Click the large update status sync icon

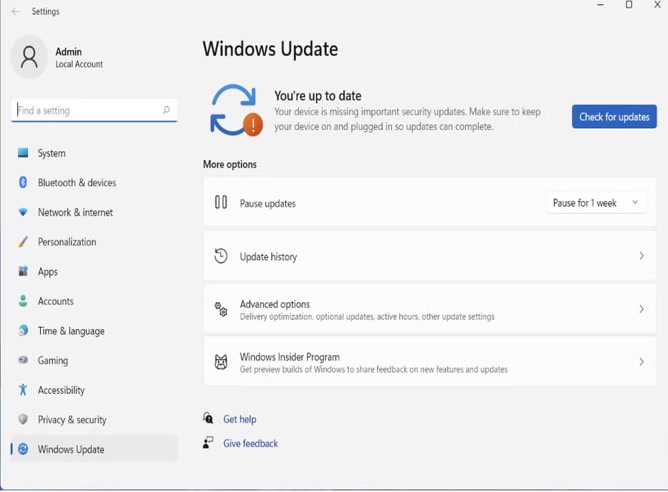click(x=236, y=110)
